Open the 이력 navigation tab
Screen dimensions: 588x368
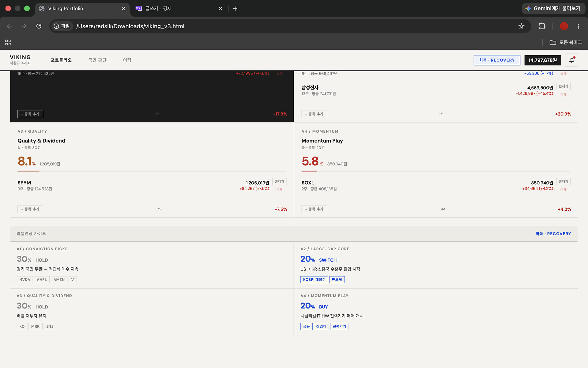tap(127, 60)
